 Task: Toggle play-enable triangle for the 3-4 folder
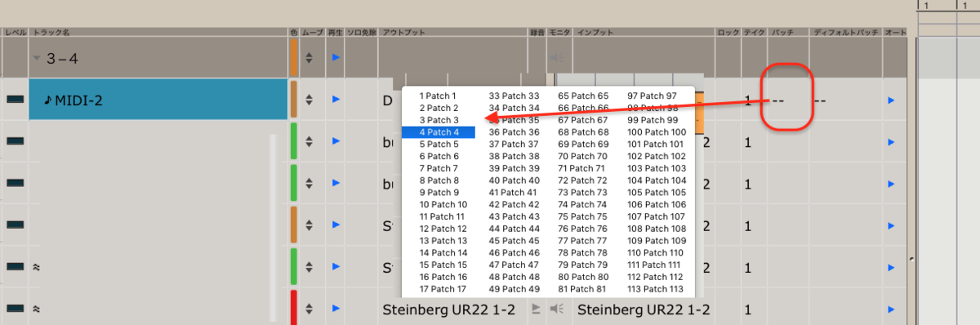click(x=336, y=58)
